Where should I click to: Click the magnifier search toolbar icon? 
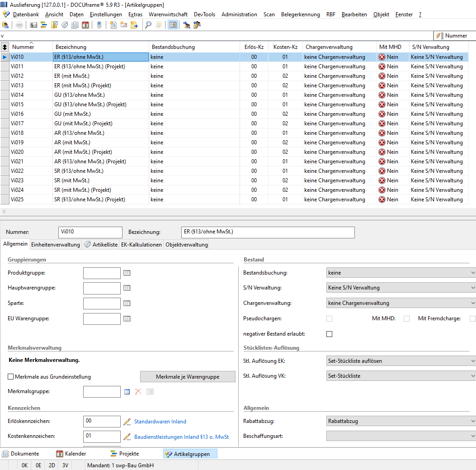148,25
